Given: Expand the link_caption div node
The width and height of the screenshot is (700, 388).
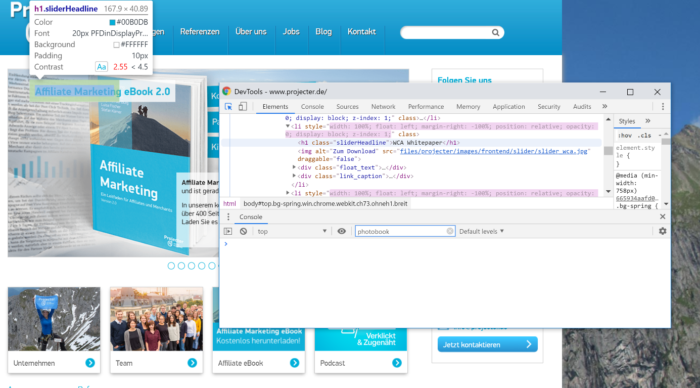Looking at the screenshot, I should click(x=294, y=176).
